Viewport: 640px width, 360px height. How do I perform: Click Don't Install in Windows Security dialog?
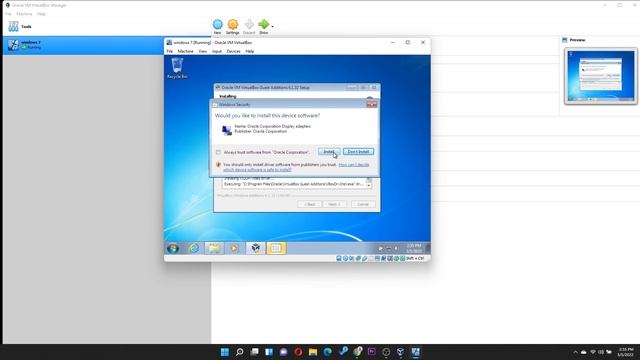pyautogui.click(x=358, y=152)
